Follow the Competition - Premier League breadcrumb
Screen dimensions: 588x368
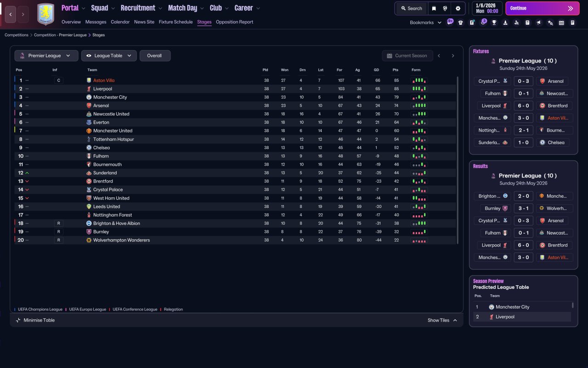pos(60,35)
